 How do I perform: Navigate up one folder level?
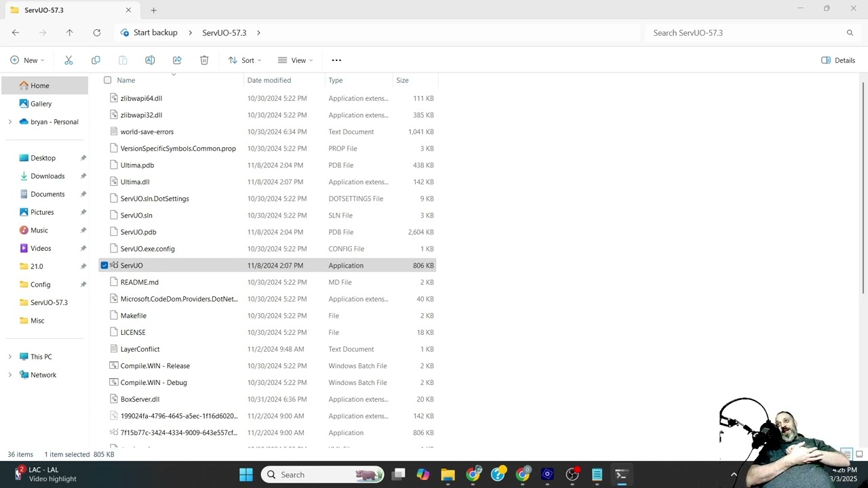(69, 33)
